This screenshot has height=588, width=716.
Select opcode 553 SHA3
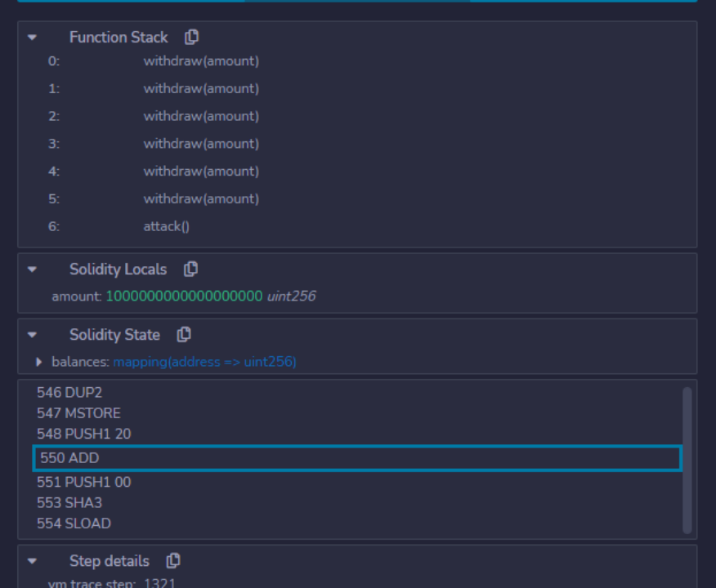pyautogui.click(x=69, y=503)
